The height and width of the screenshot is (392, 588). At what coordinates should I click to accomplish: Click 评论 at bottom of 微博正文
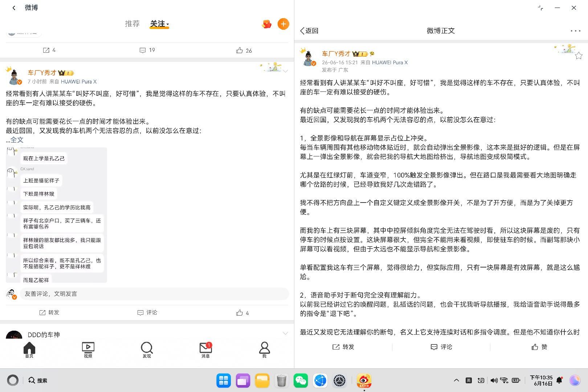tap(441, 347)
